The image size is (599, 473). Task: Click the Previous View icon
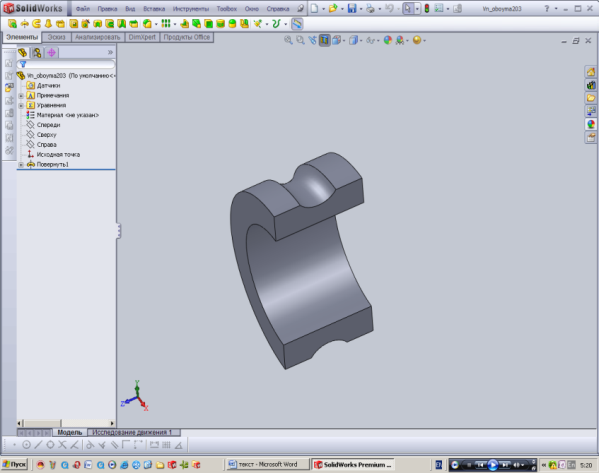tap(312, 40)
